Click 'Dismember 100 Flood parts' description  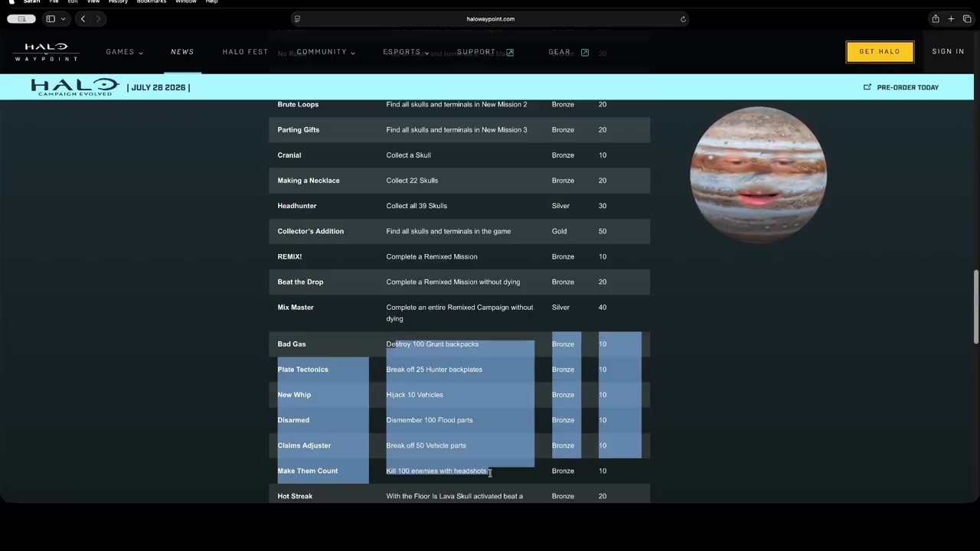[x=430, y=420]
